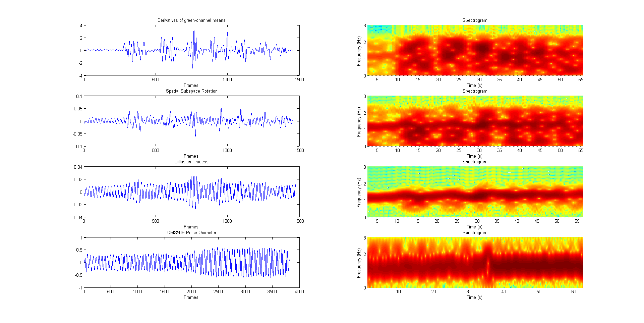Select 'Time (s)' label under the Pulse Oximeter spectrogram
The width and height of the screenshot is (644, 323).
coord(474,298)
